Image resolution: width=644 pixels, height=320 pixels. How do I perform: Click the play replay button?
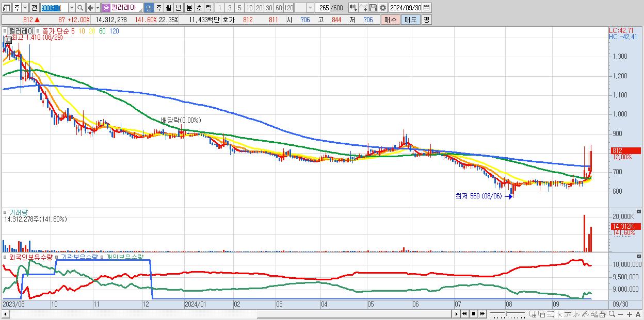[x=457, y=314]
